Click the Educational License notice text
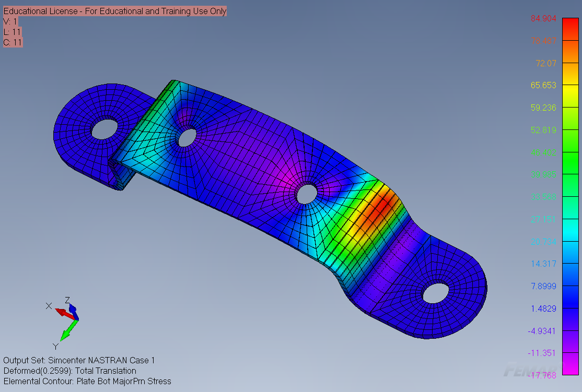The image size is (582, 392). (115, 11)
